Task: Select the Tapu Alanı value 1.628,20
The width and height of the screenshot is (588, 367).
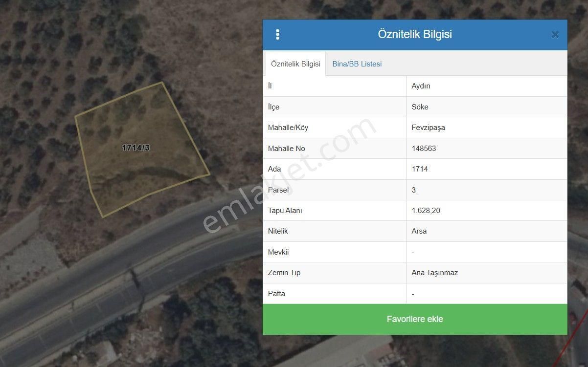Action: point(426,211)
